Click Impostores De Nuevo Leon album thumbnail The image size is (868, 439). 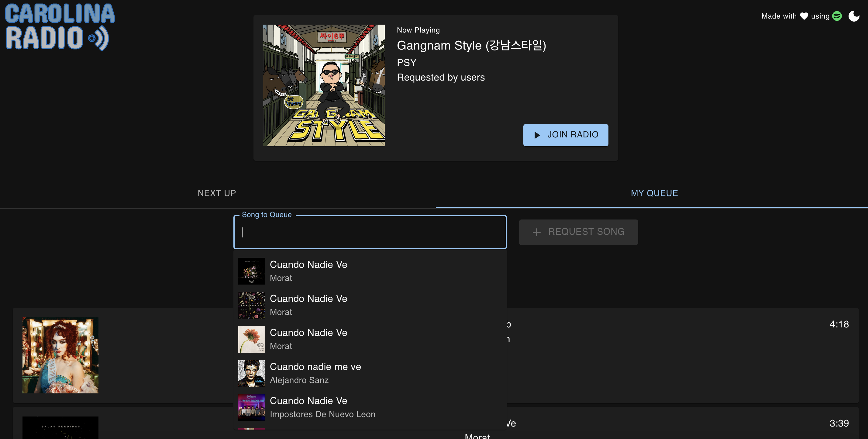251,407
